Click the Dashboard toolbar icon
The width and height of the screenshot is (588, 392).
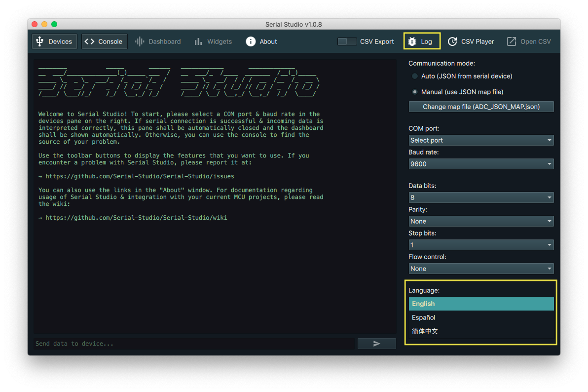point(140,41)
